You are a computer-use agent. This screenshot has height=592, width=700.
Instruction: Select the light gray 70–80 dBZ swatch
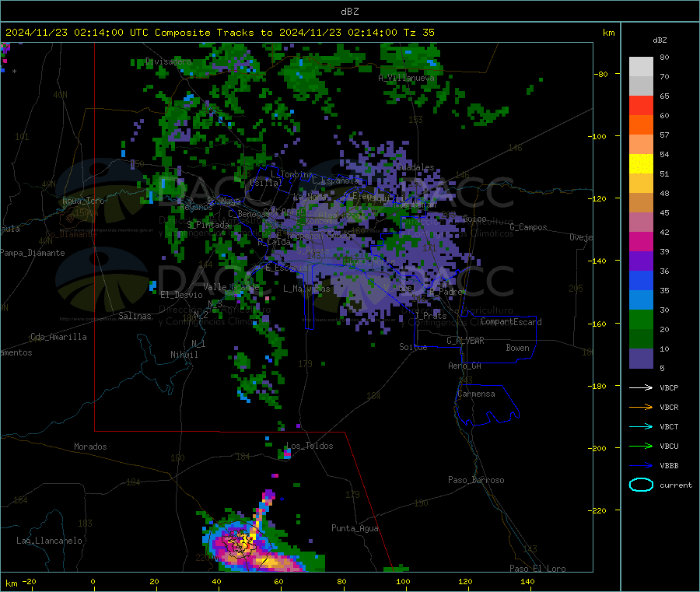click(x=641, y=67)
